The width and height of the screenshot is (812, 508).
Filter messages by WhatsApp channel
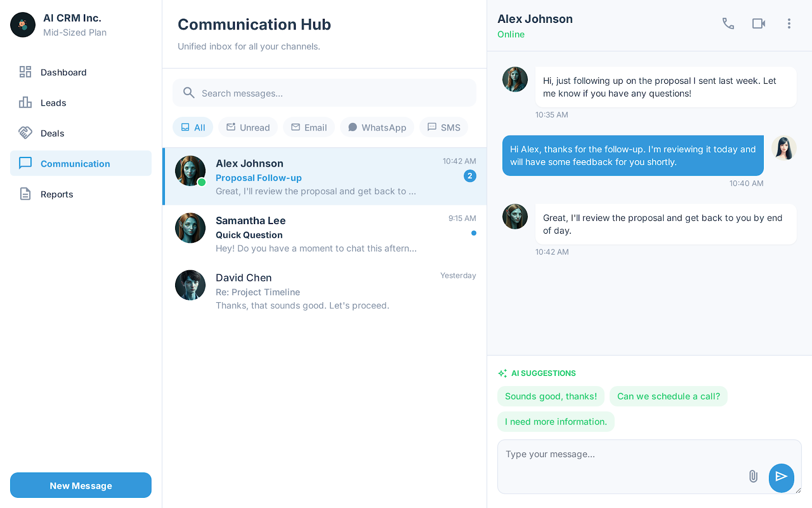(x=377, y=127)
